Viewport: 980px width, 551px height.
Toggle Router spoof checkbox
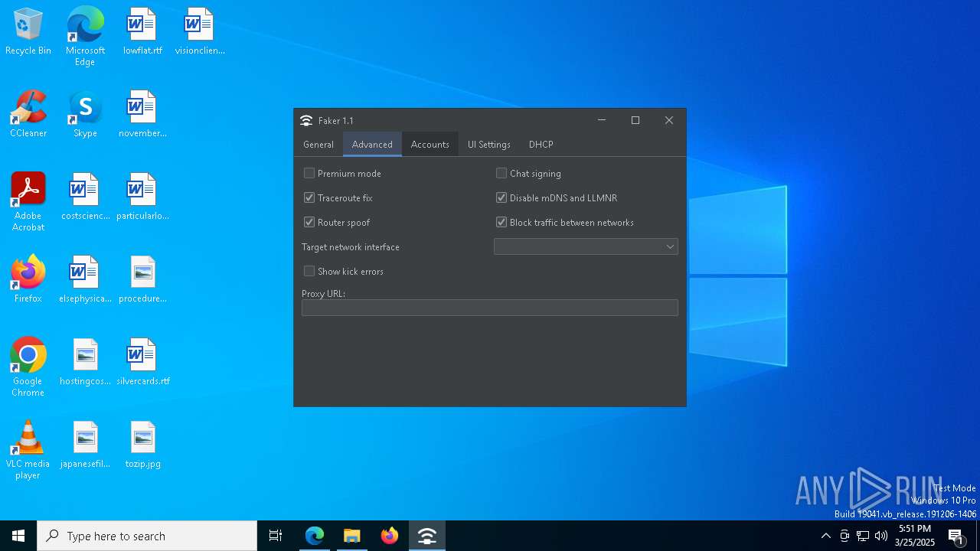(x=309, y=223)
